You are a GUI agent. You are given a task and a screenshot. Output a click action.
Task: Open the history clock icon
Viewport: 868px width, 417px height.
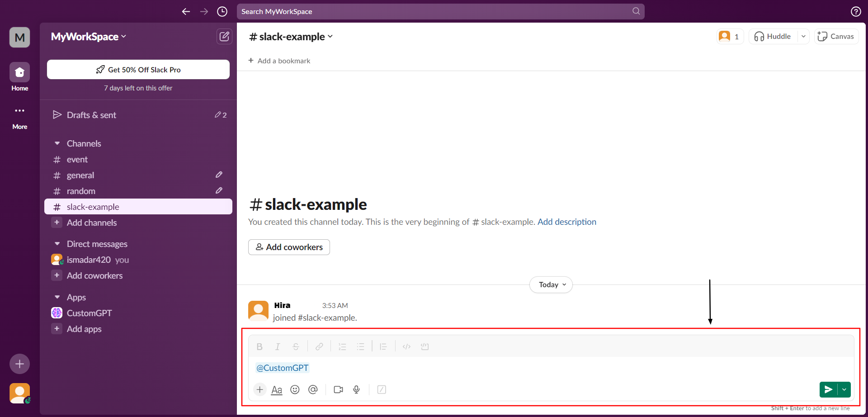[222, 12]
